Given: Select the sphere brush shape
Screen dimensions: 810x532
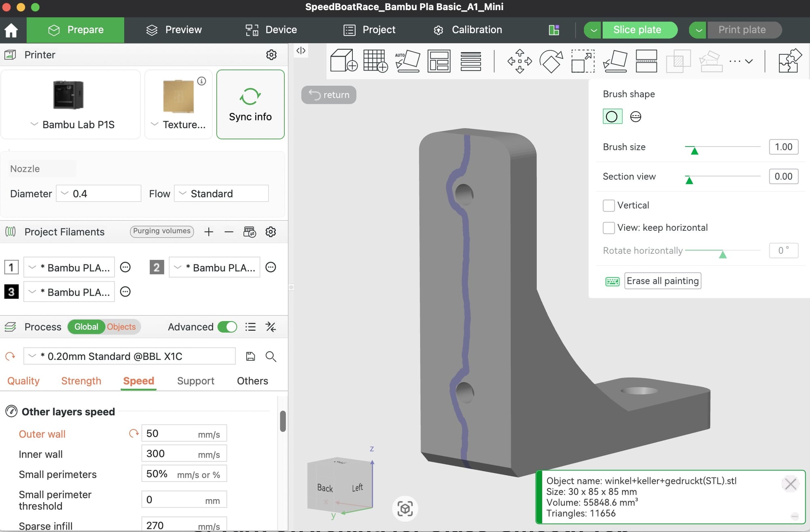Looking at the screenshot, I should [635, 117].
